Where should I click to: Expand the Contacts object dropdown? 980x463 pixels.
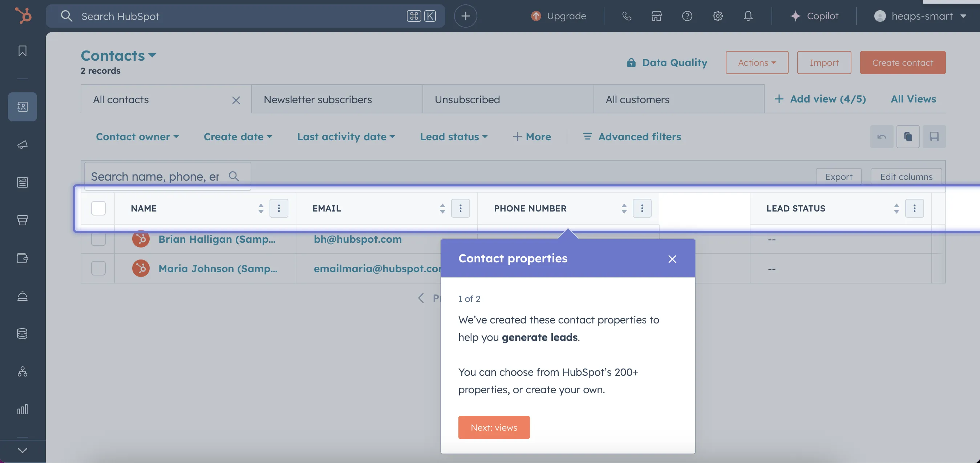tap(118, 56)
